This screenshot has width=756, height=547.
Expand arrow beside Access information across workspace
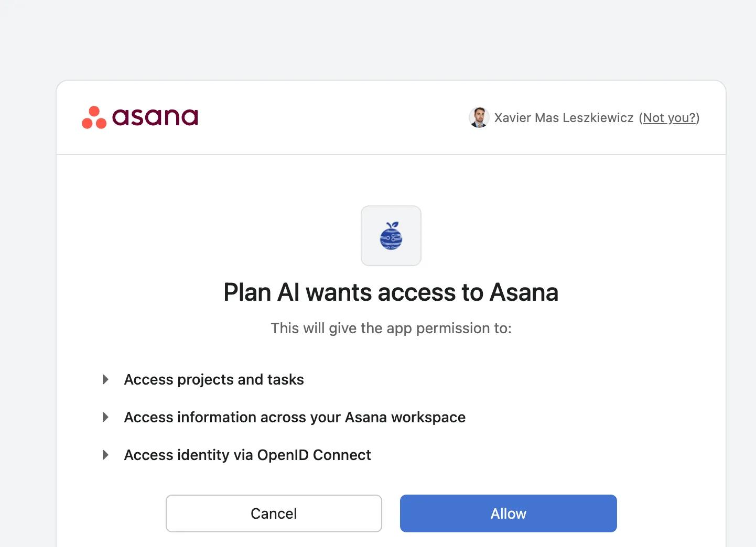(x=105, y=417)
